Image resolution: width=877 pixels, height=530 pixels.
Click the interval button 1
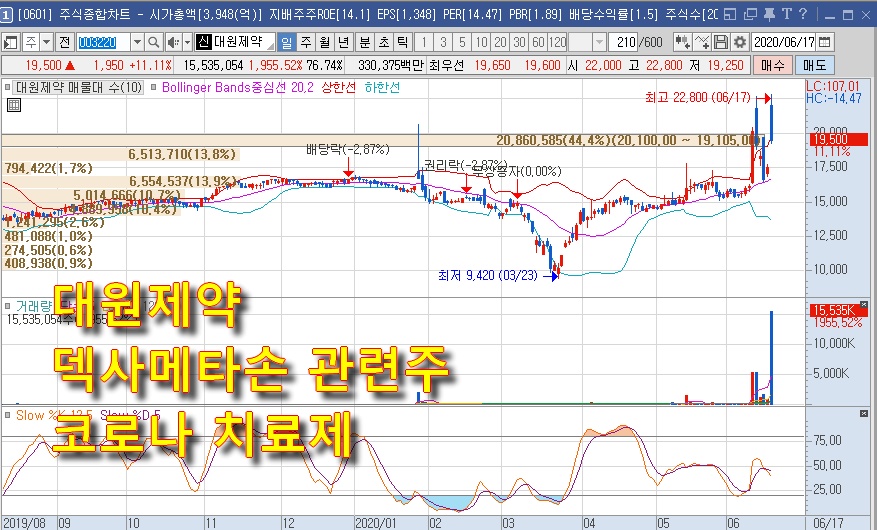[x=424, y=42]
